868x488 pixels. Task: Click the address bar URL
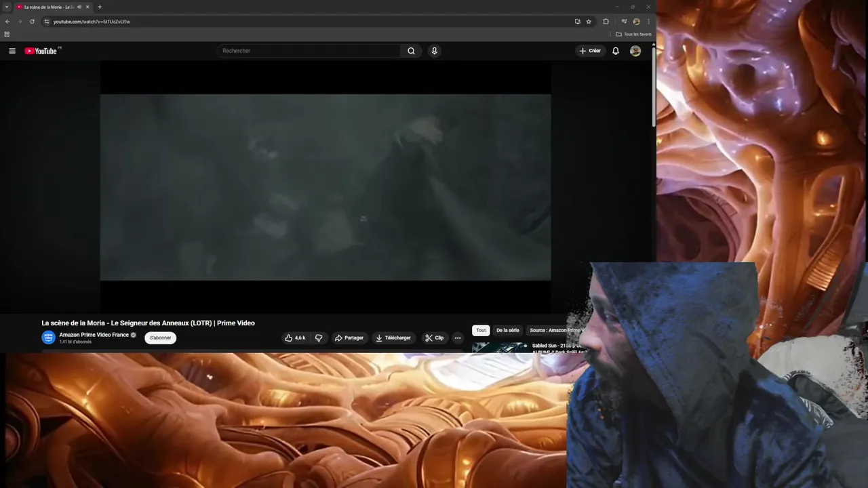(92, 22)
